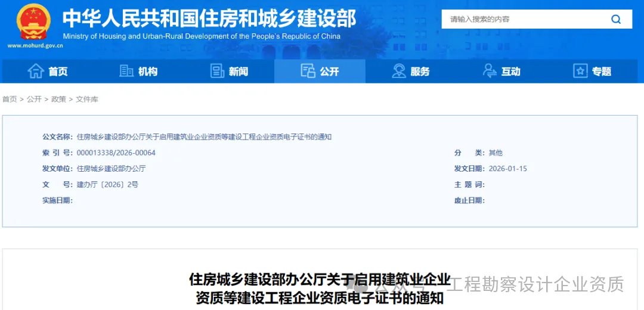
Task: Click the issue date 2026-01-15
Action: pos(507,168)
